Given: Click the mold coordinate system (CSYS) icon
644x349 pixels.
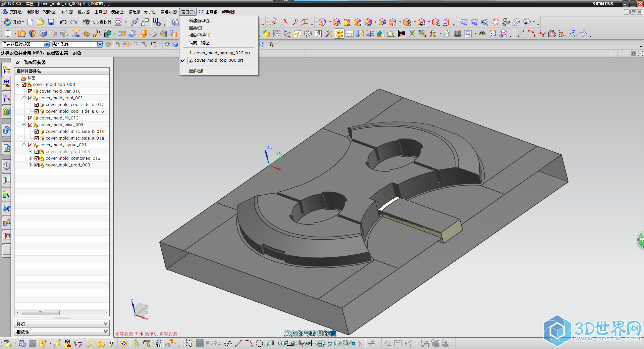Looking at the screenshot, I should [x=287, y=34].
